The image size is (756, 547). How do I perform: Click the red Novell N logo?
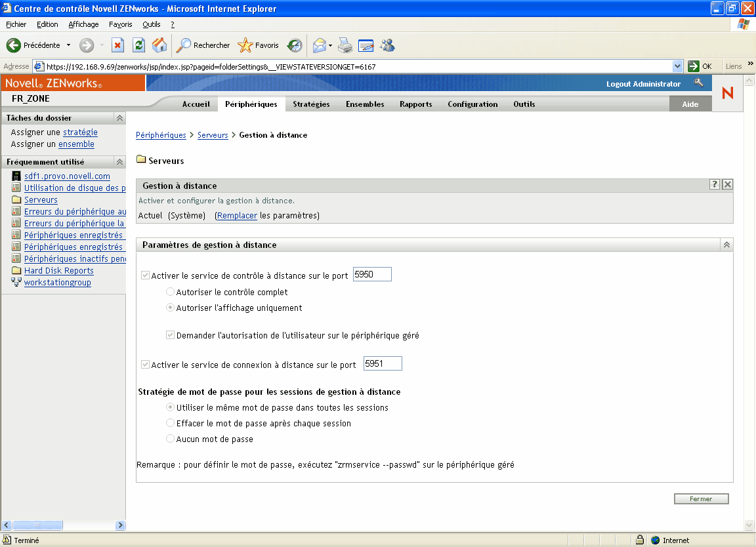(x=727, y=93)
